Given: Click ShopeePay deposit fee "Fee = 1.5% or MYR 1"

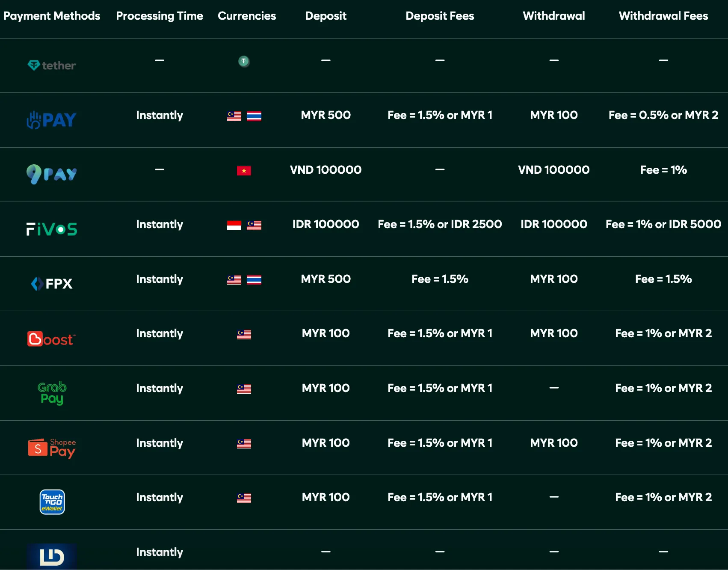Looking at the screenshot, I should coord(440,443).
